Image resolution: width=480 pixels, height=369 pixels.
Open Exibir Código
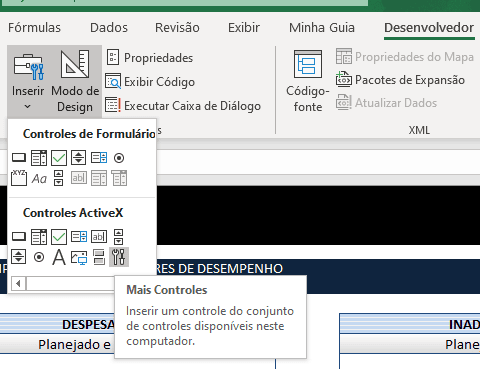point(150,82)
